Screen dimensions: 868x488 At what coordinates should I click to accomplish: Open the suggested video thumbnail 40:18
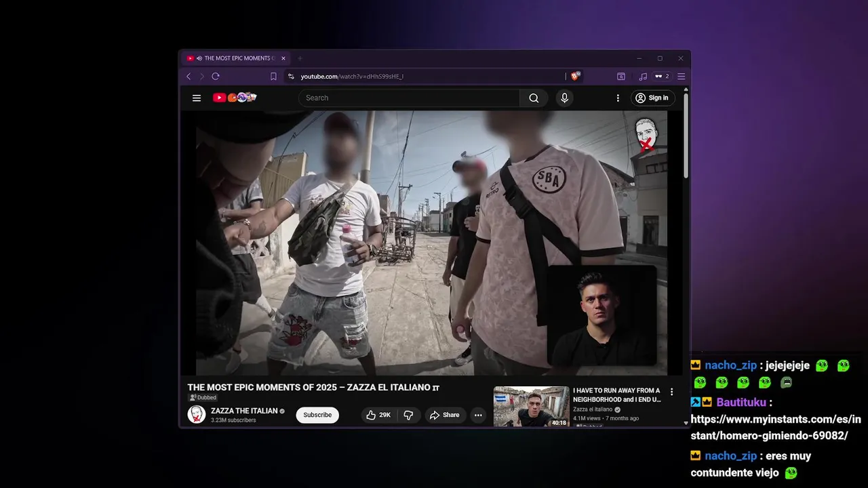click(532, 407)
